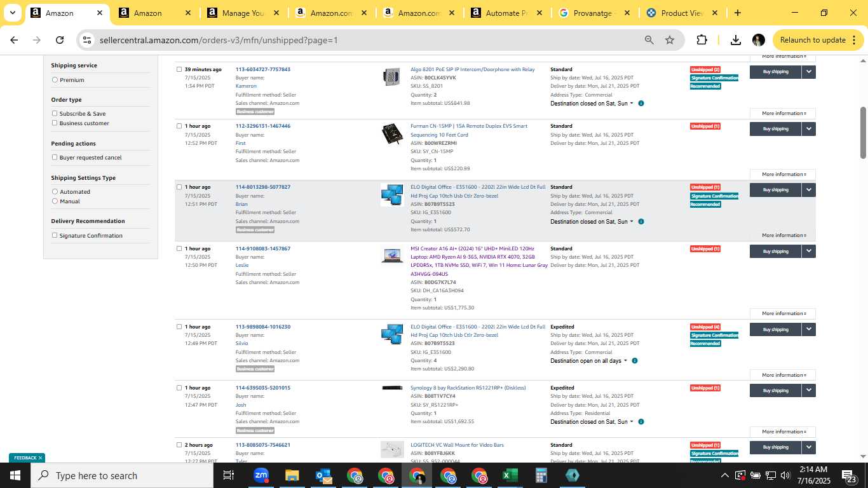
Task: Open Calculator from the taskbar
Action: 541,475
